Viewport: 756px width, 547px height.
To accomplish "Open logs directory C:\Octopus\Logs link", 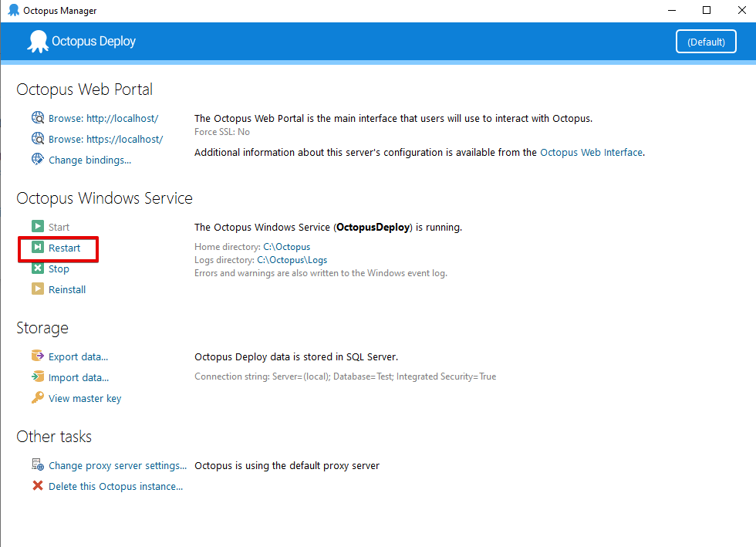I will (292, 260).
